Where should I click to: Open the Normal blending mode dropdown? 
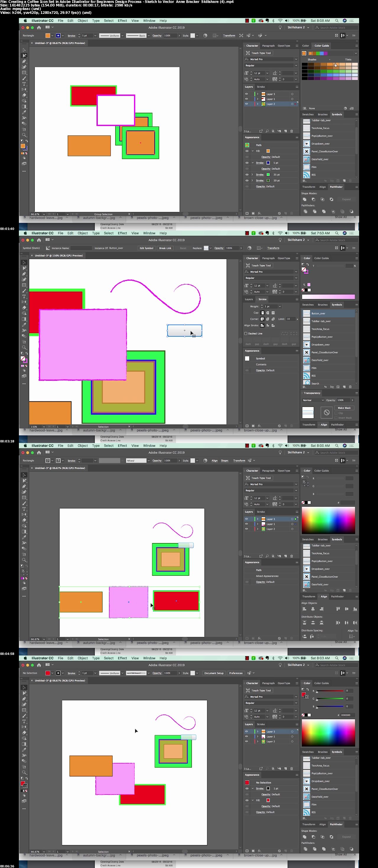coord(313,400)
